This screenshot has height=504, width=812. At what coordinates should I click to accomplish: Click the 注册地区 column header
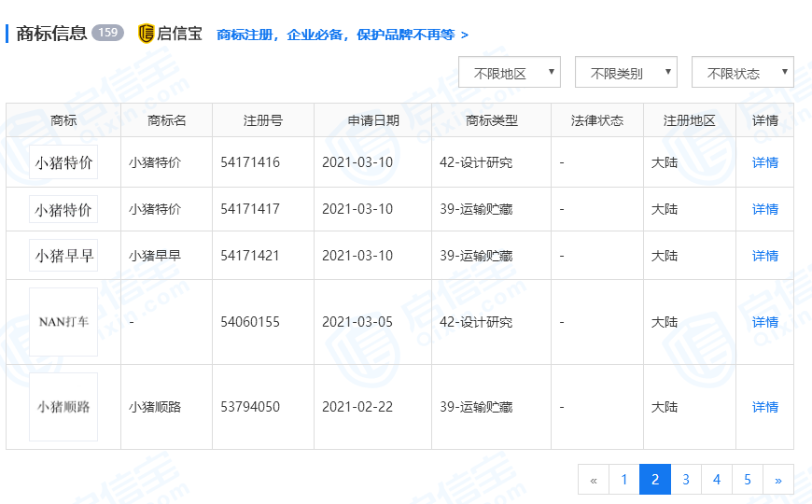pos(690,120)
